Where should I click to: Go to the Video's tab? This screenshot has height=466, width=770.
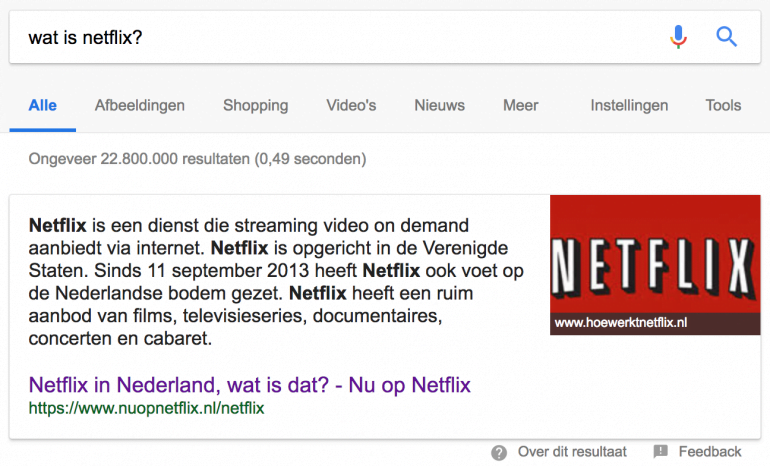coord(351,105)
